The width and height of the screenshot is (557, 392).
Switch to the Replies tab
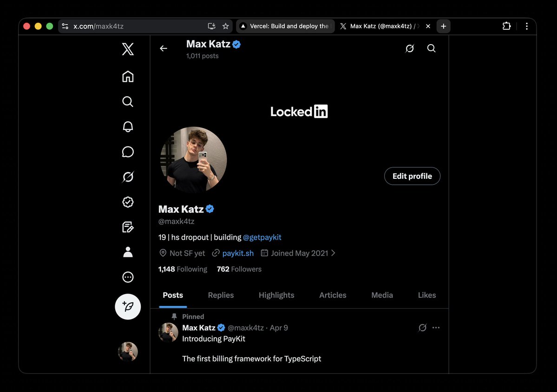pyautogui.click(x=221, y=295)
